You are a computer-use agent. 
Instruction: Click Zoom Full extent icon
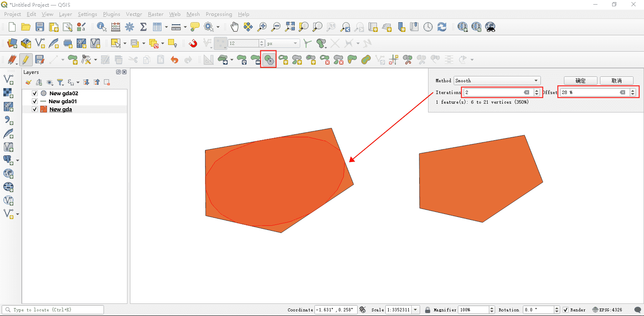coord(290,27)
